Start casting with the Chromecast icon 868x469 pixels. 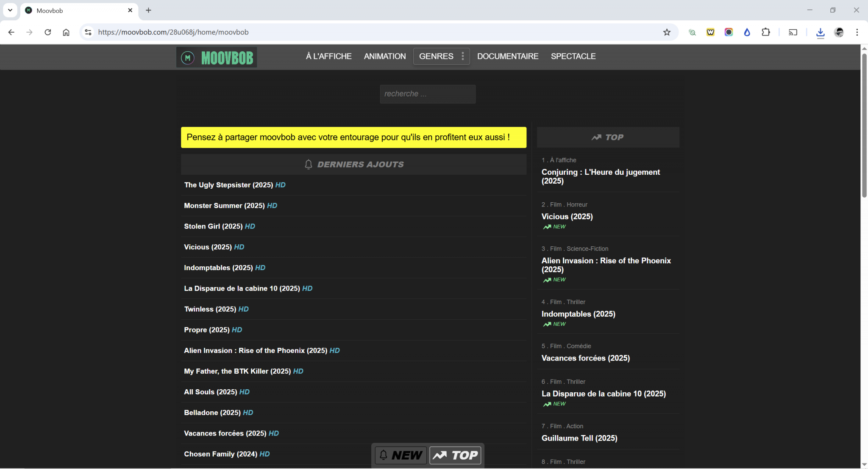(x=793, y=32)
